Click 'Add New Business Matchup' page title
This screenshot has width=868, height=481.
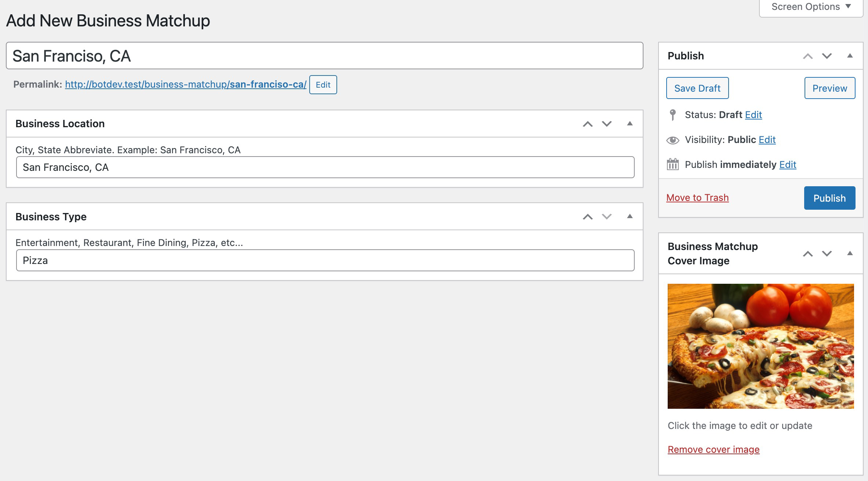[108, 21]
